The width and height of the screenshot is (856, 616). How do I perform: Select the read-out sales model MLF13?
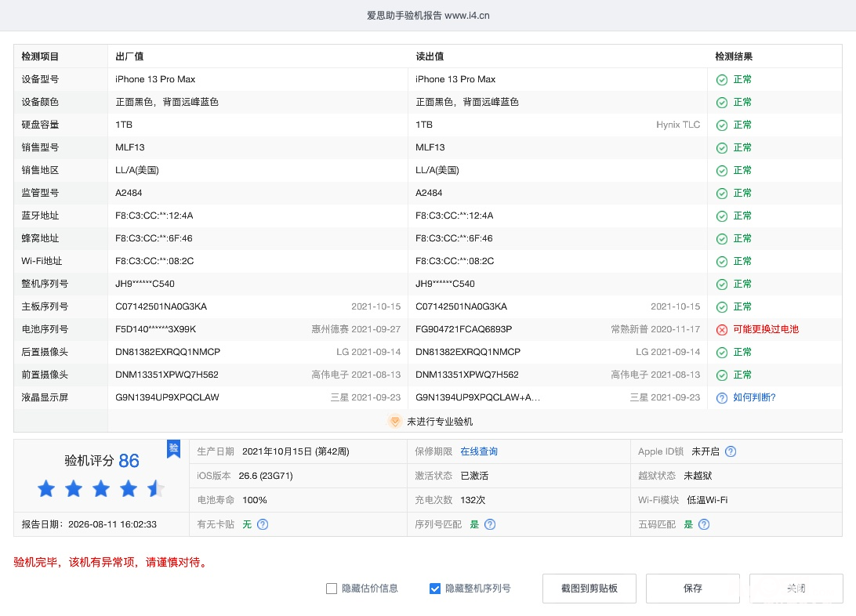point(430,147)
